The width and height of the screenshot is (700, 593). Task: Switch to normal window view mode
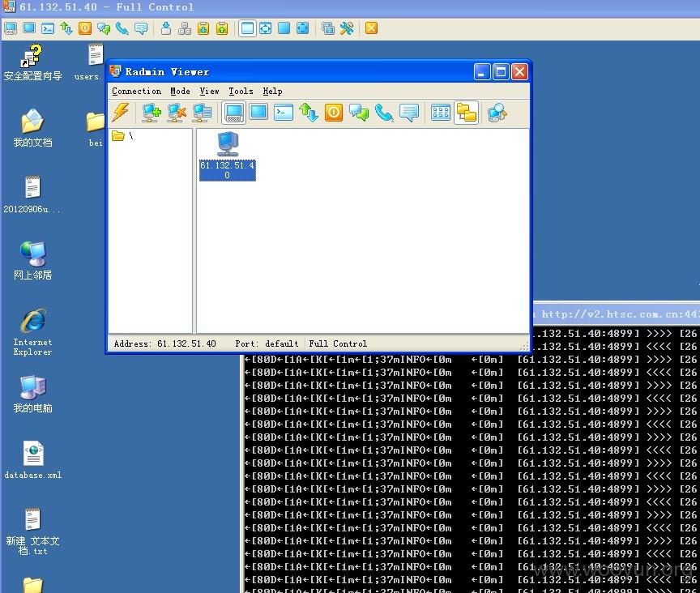coord(247,28)
